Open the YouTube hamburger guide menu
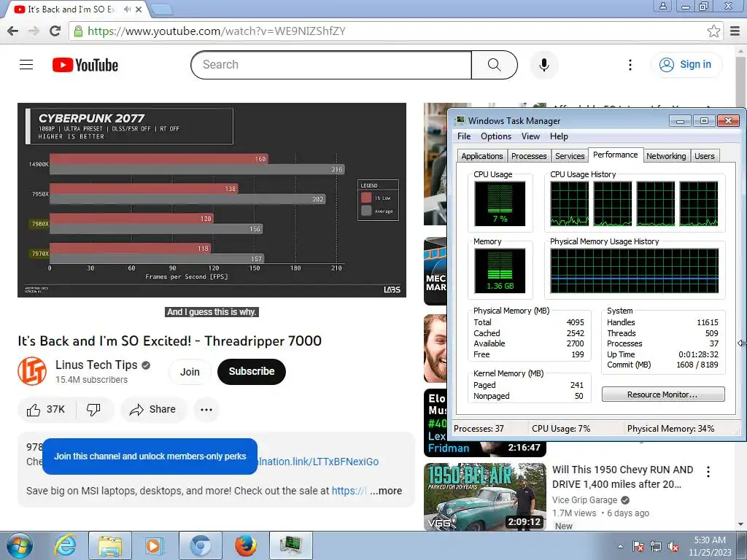The width and height of the screenshot is (747, 560). [x=26, y=64]
